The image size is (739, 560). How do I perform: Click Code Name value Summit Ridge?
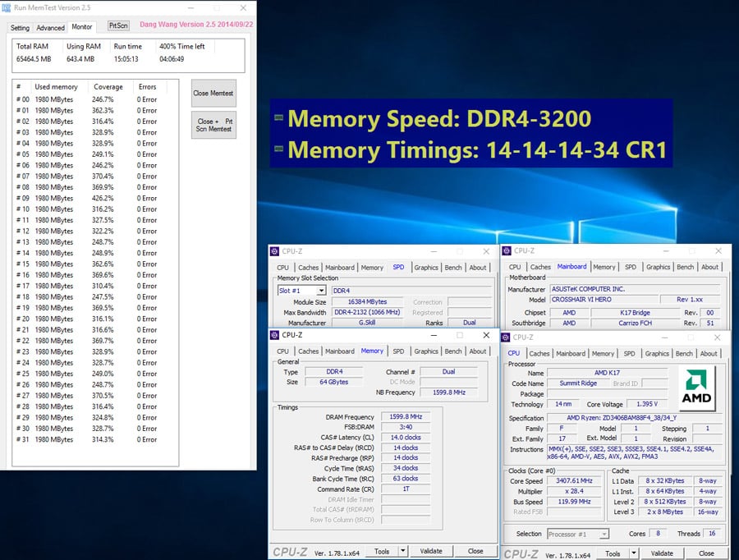[x=578, y=383]
